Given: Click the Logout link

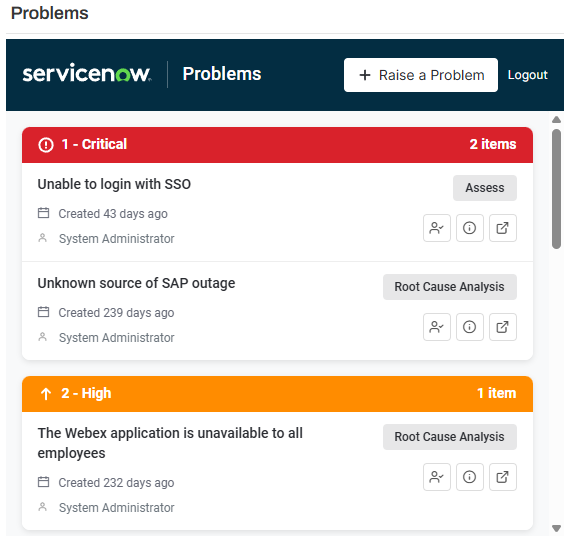Looking at the screenshot, I should pos(527,75).
